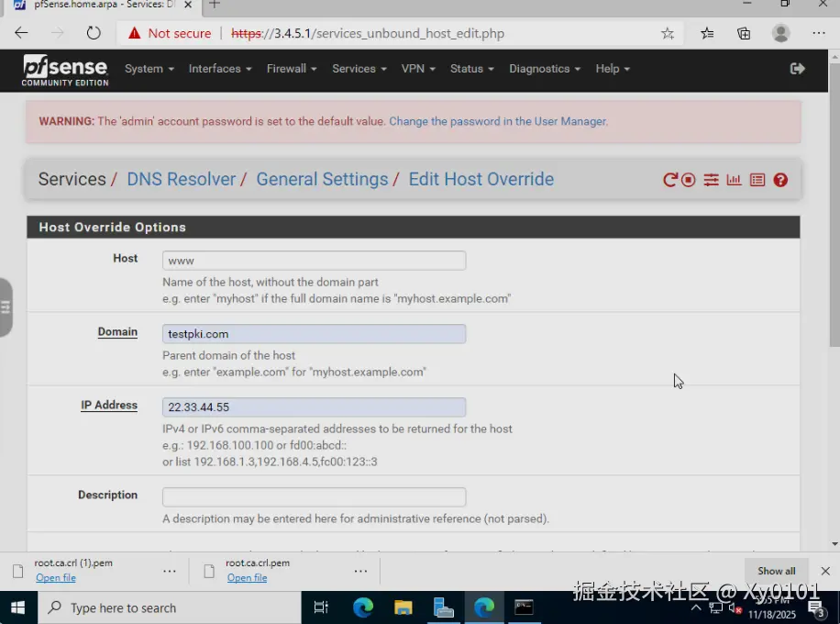Click the stop service icon
Image resolution: width=840 pixels, height=624 pixels.
689,180
